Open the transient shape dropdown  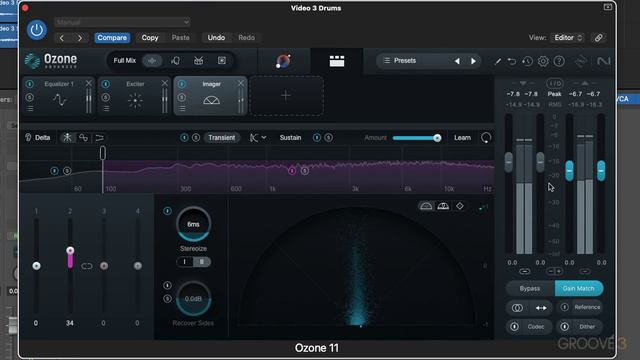(x=258, y=138)
